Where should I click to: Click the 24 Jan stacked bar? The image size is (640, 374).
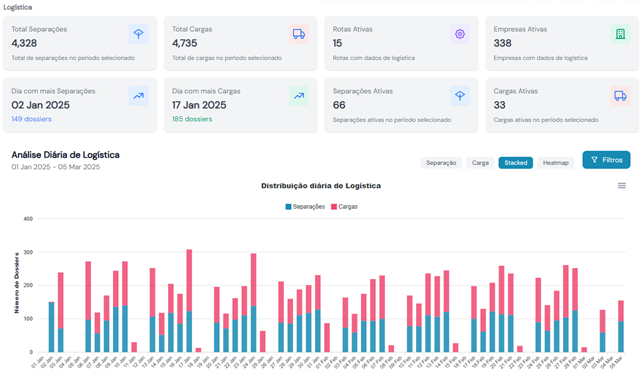(x=253, y=303)
